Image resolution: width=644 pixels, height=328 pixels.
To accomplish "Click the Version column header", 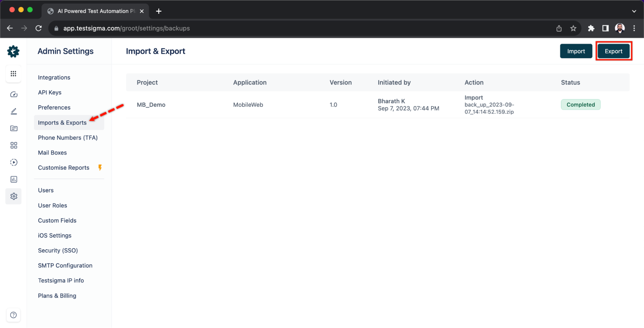I will click(341, 83).
